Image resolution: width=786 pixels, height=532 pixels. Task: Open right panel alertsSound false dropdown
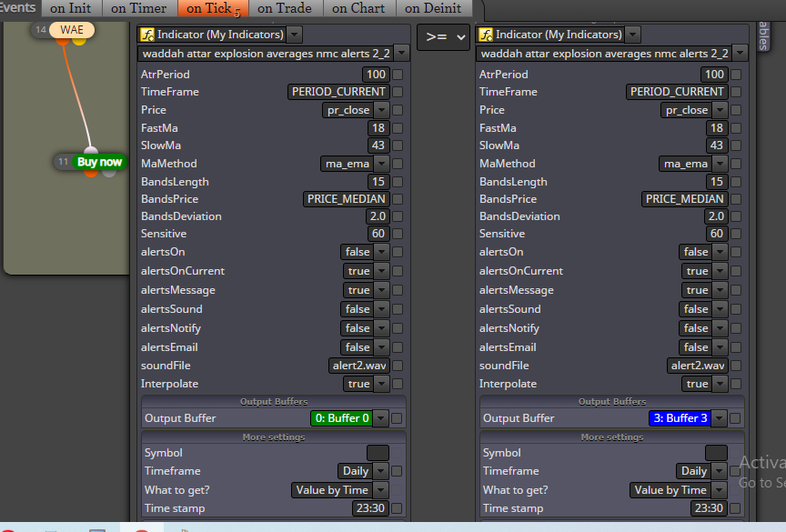tap(720, 309)
